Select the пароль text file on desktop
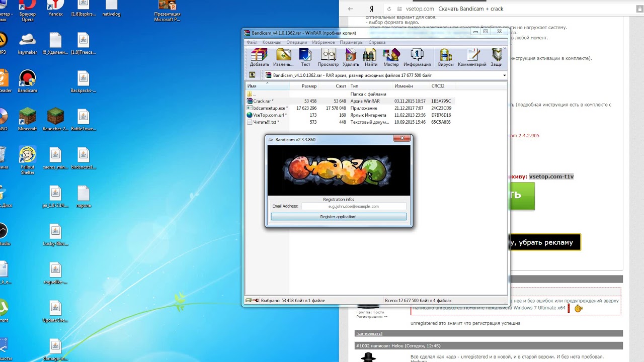Image resolution: width=644 pixels, height=362 pixels. pyautogui.click(x=84, y=197)
